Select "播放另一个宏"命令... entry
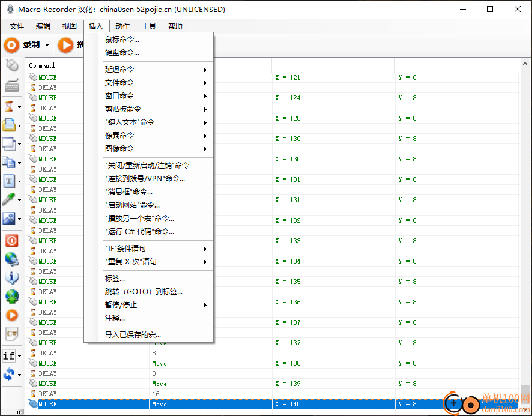This screenshot has height=416, width=532. (148, 219)
